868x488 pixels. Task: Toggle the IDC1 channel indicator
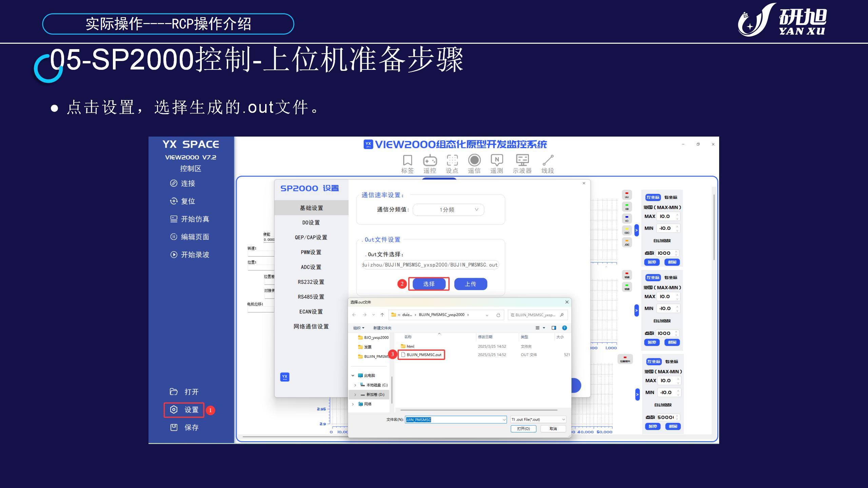point(627,230)
